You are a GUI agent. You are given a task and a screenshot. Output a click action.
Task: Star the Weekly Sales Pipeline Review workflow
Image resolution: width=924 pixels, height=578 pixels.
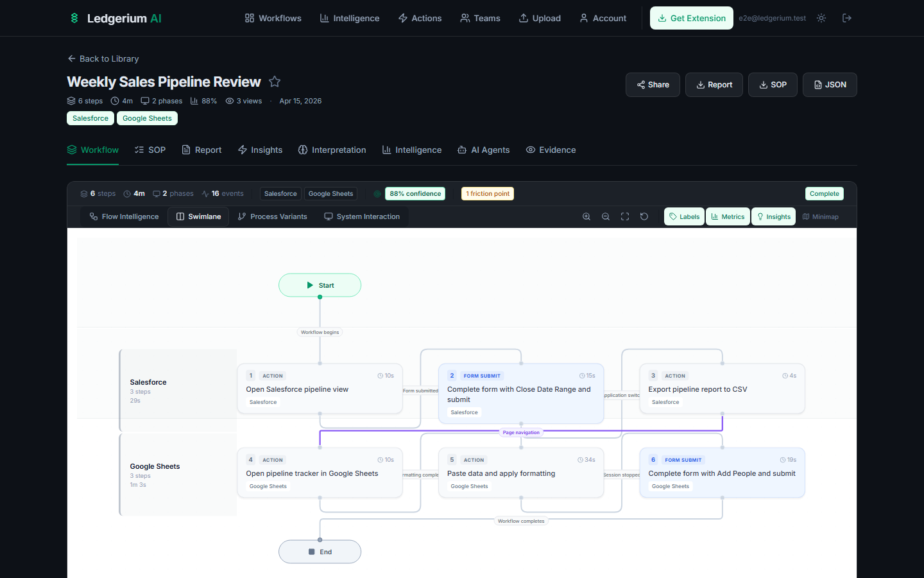[x=275, y=82]
